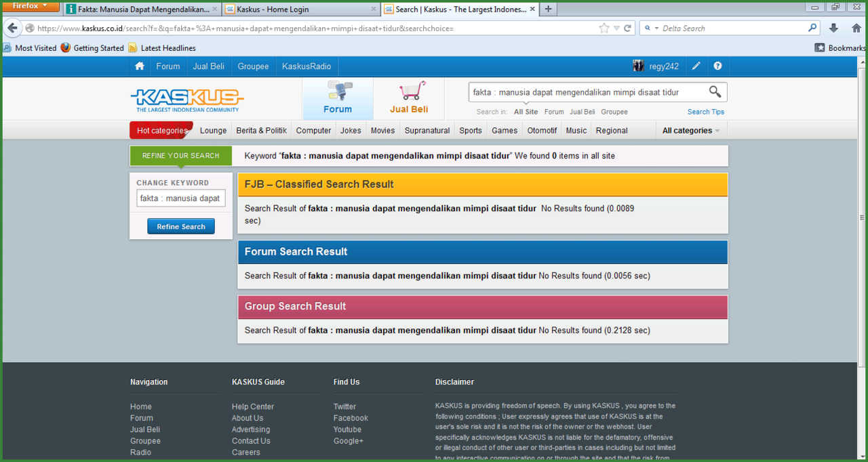The height and width of the screenshot is (462, 868).
Task: Open the Computer category
Action: click(x=314, y=131)
